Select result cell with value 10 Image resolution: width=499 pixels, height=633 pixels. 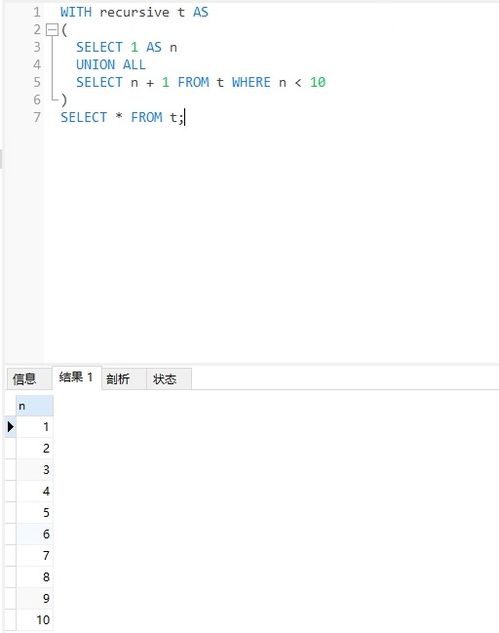coord(35,620)
